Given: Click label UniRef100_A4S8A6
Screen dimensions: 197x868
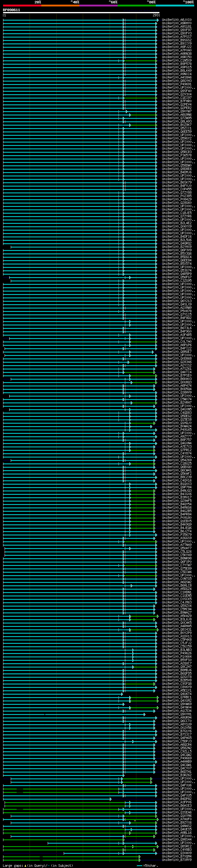Looking at the screenshot, I should click(x=176, y=78).
